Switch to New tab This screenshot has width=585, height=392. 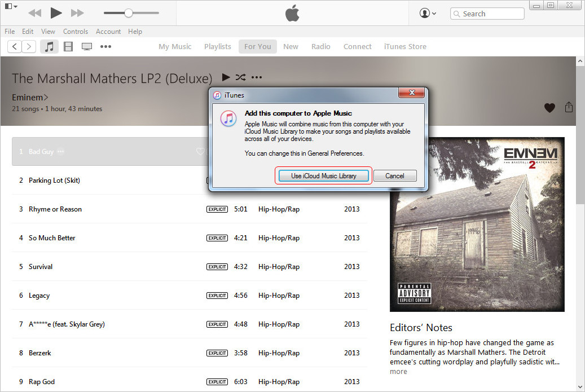(x=291, y=47)
